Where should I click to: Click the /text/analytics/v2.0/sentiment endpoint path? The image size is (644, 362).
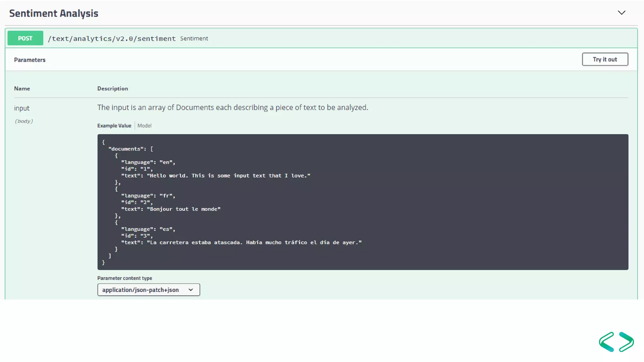click(x=112, y=38)
